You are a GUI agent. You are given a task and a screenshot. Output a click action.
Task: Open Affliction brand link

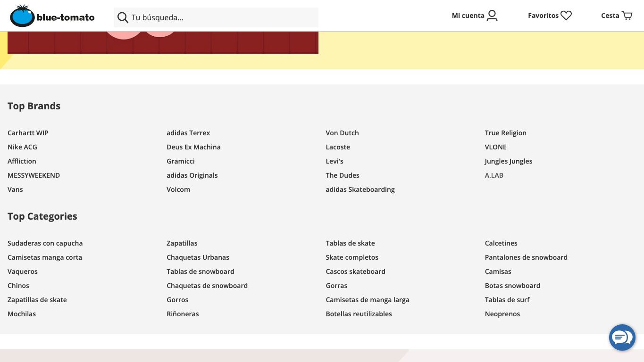22,161
